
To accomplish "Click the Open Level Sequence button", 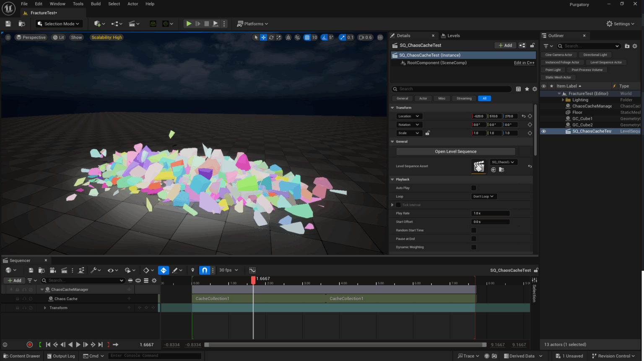I will pos(455,151).
